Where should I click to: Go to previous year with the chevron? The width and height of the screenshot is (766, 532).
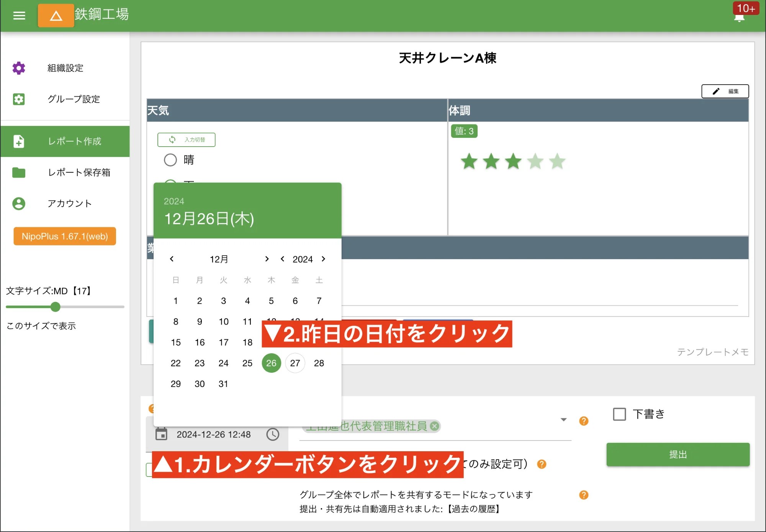coord(282,259)
